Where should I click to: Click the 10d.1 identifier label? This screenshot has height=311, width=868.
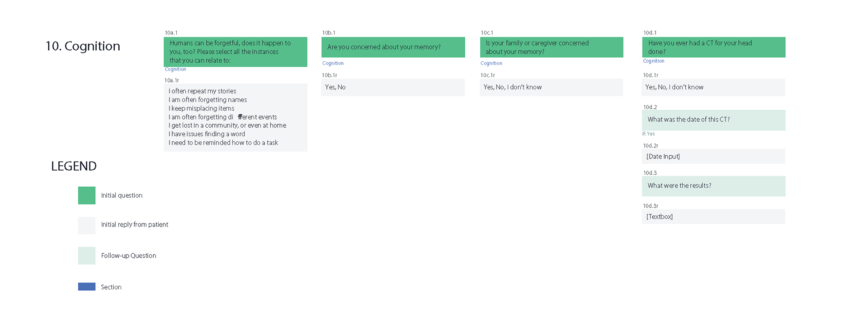pos(650,33)
